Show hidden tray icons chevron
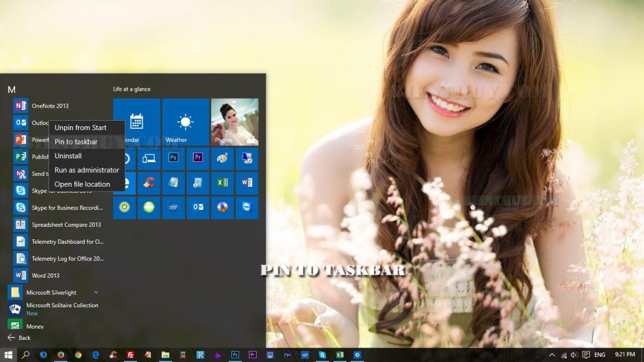The image size is (644, 362). pos(552,355)
